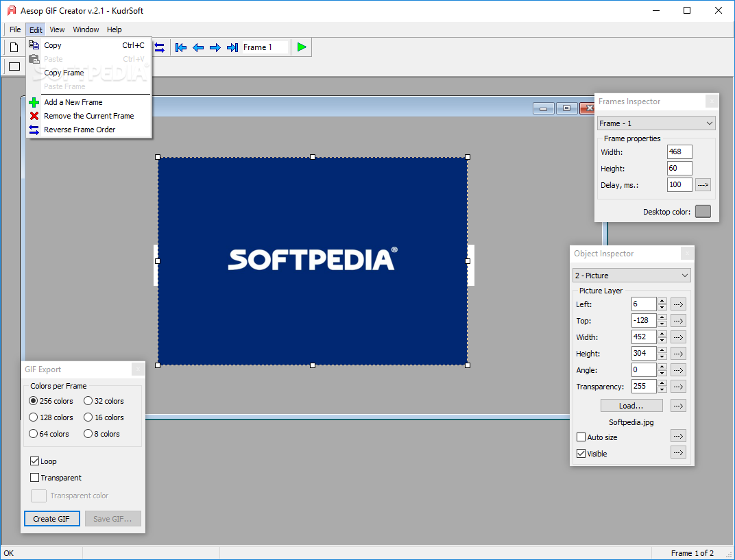Viewport: 735px width, 560px height.
Task: Open the Help menu
Action: [x=114, y=29]
